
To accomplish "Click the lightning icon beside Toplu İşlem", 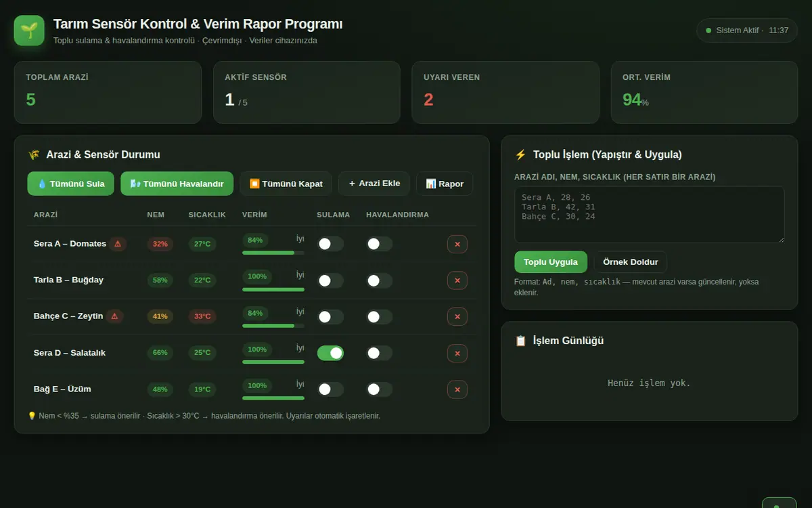I will coord(520,154).
